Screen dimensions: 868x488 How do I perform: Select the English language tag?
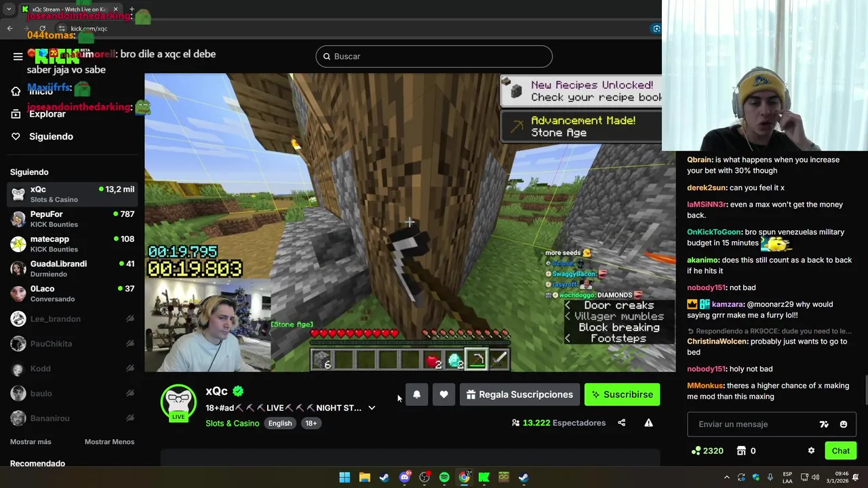pos(279,423)
